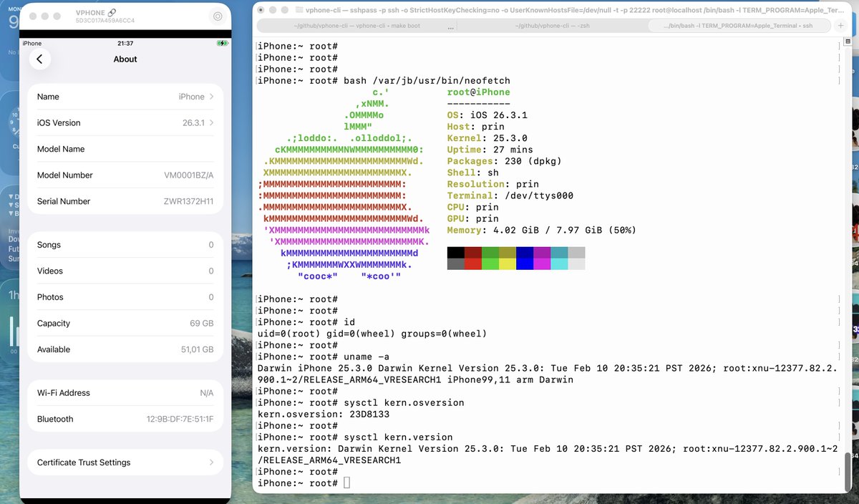Click the 'sysctl kern.osversion' command line
The width and height of the screenshot is (859, 504).
[x=361, y=402]
